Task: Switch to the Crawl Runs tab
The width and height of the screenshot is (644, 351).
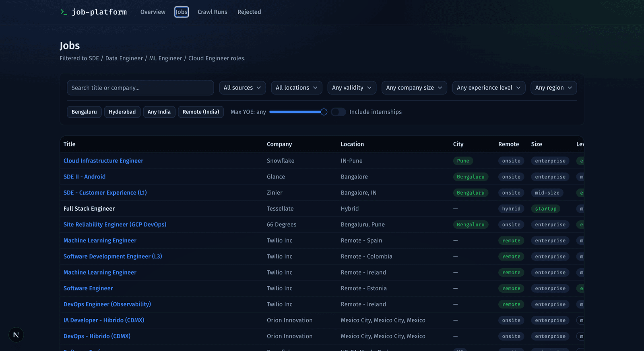Action: [213, 12]
